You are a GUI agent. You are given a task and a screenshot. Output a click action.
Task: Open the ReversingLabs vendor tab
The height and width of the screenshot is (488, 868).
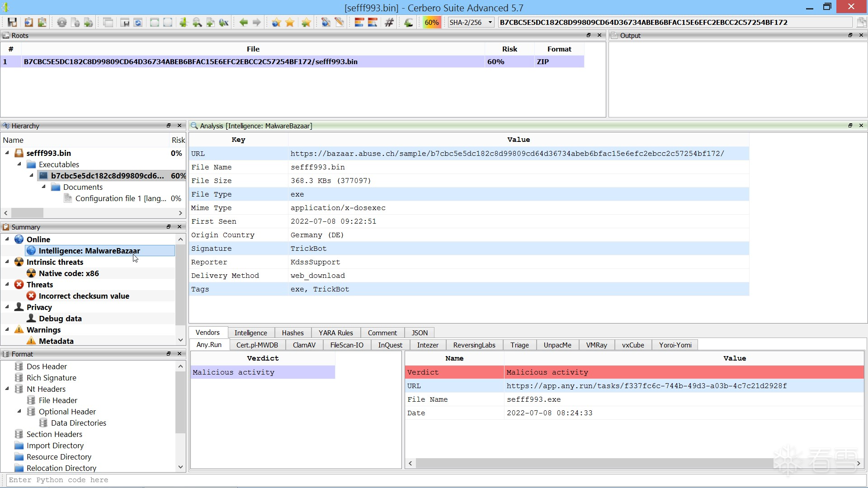(474, 345)
